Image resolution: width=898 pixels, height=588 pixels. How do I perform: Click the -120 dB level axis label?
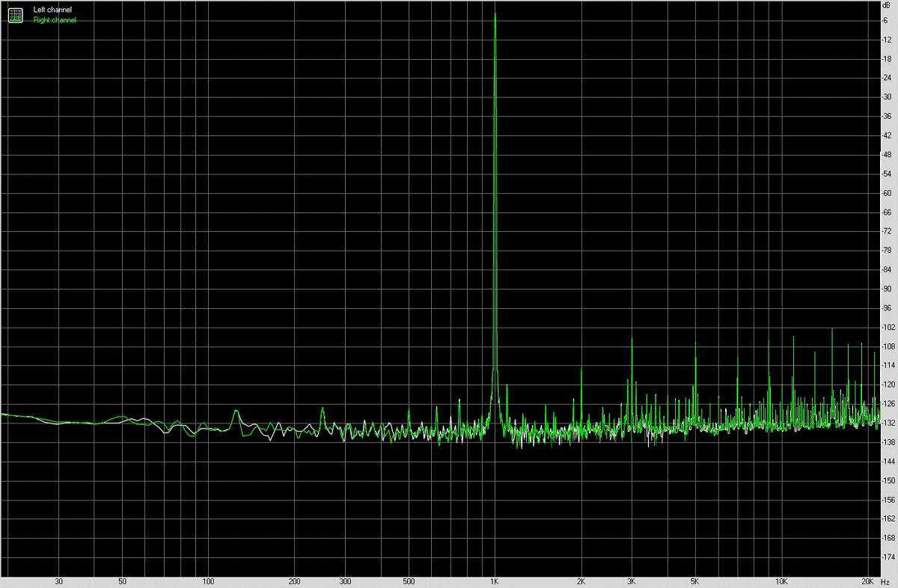point(888,385)
